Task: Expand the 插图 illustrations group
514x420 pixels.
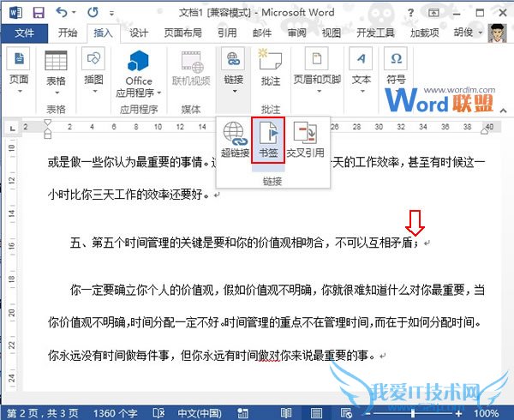Action: click(93, 70)
